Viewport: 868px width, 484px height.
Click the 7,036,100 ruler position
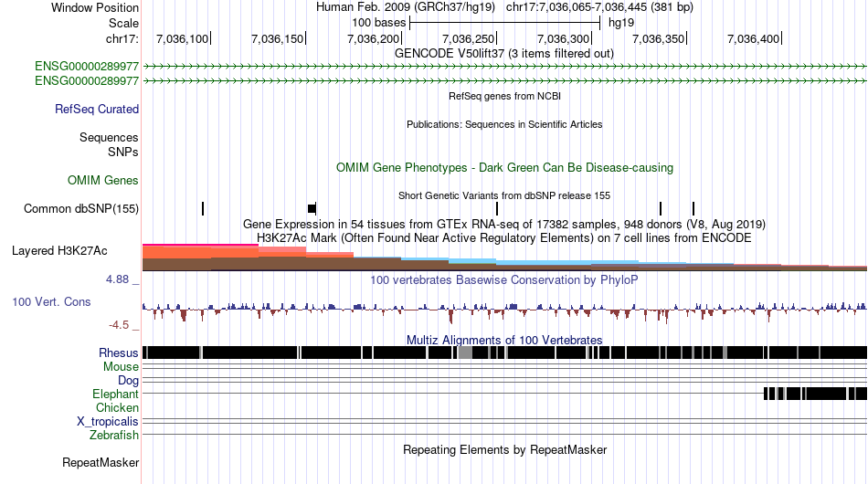tap(182, 38)
